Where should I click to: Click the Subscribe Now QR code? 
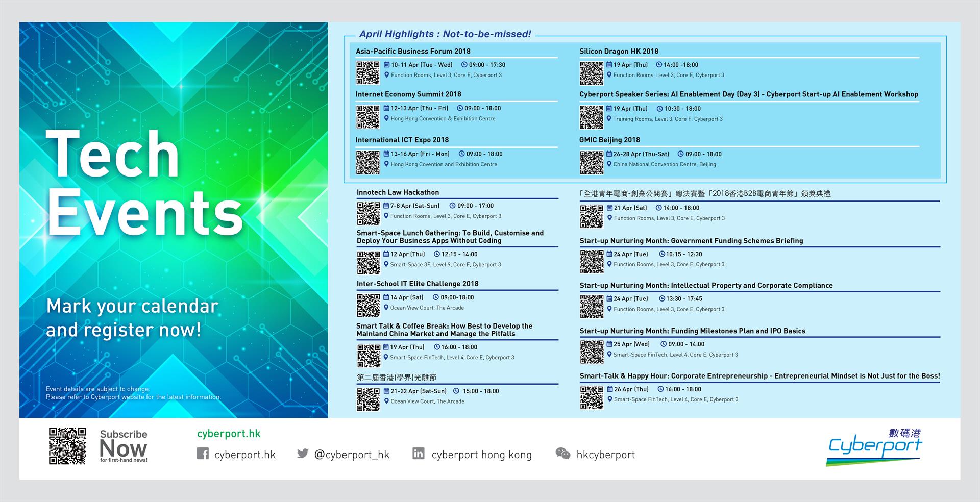67,446
